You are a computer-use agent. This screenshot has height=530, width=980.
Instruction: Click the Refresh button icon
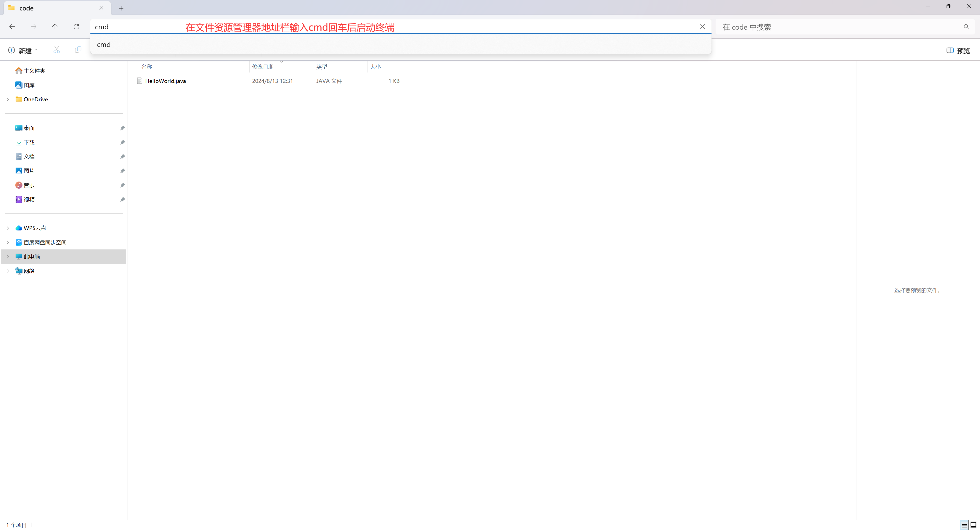point(77,27)
